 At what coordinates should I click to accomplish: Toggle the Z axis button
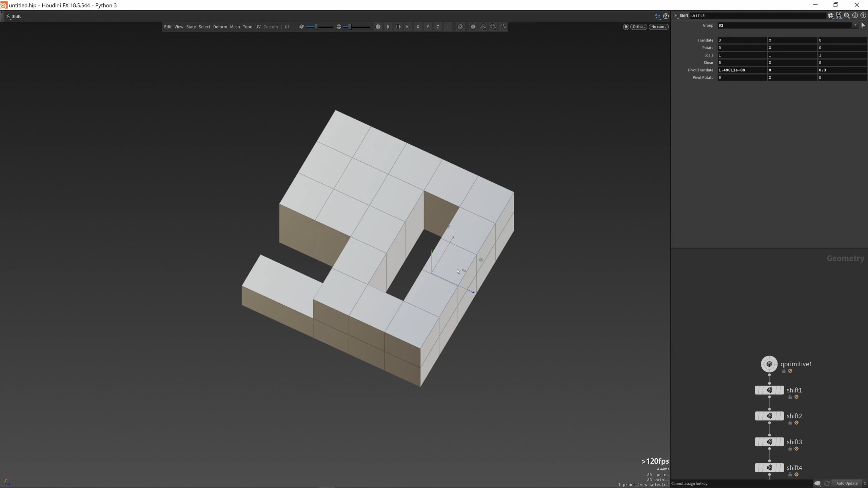coord(438,27)
